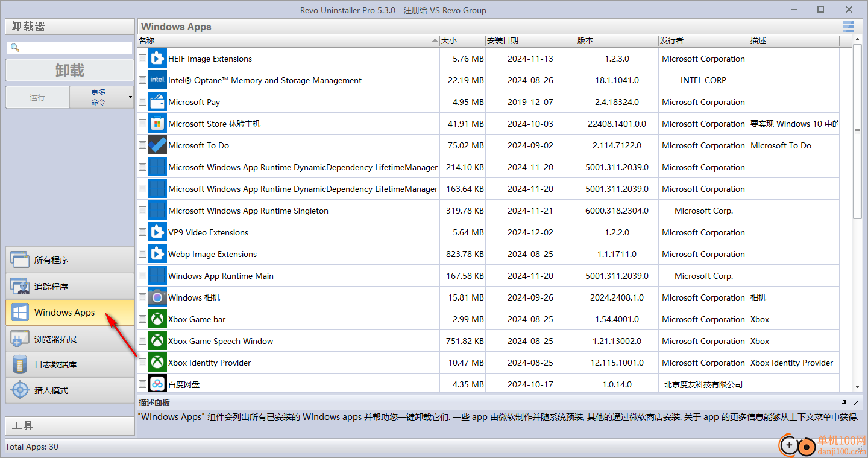Click the Windows App Runtime Singleton icon
This screenshot has width=868, height=458.
point(157,211)
